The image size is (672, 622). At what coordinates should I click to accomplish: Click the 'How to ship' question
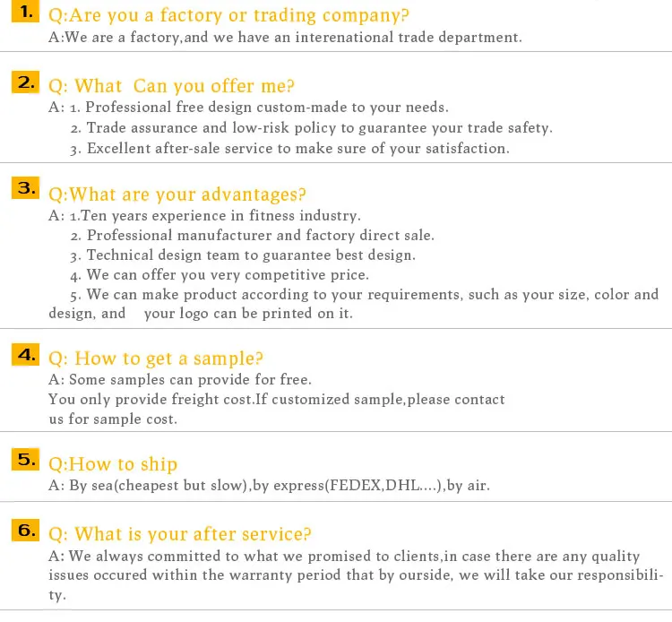(x=112, y=464)
